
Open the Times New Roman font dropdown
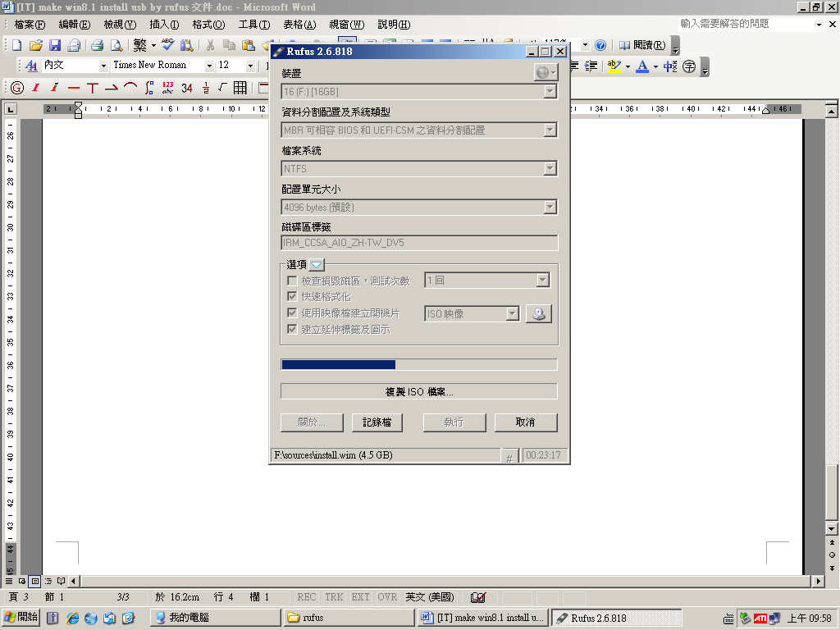[209, 66]
